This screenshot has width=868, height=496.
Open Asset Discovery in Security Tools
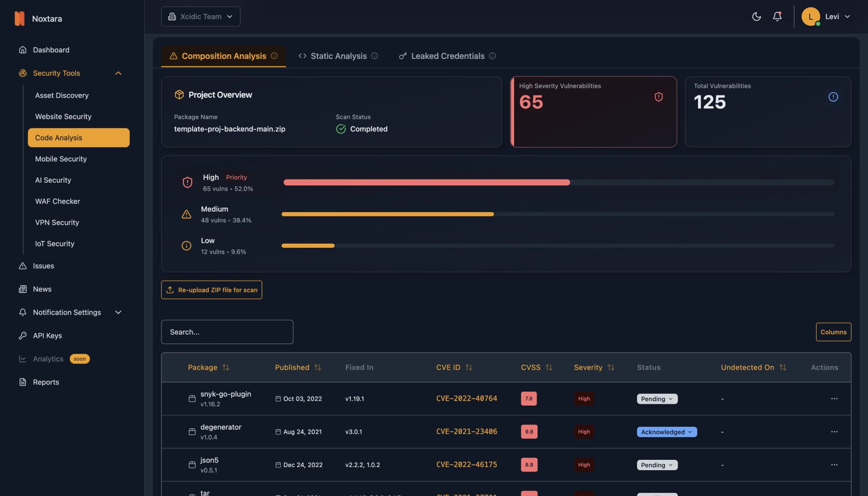click(x=62, y=95)
